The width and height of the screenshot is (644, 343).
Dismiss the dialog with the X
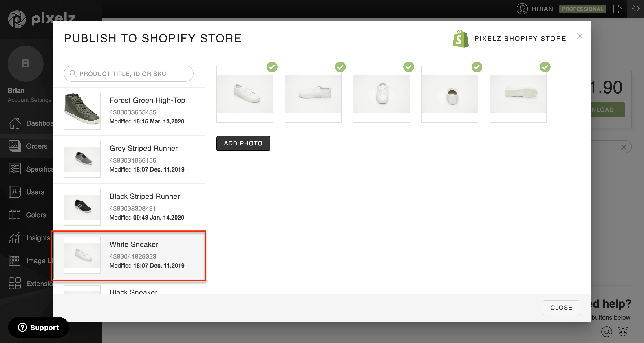coord(580,36)
